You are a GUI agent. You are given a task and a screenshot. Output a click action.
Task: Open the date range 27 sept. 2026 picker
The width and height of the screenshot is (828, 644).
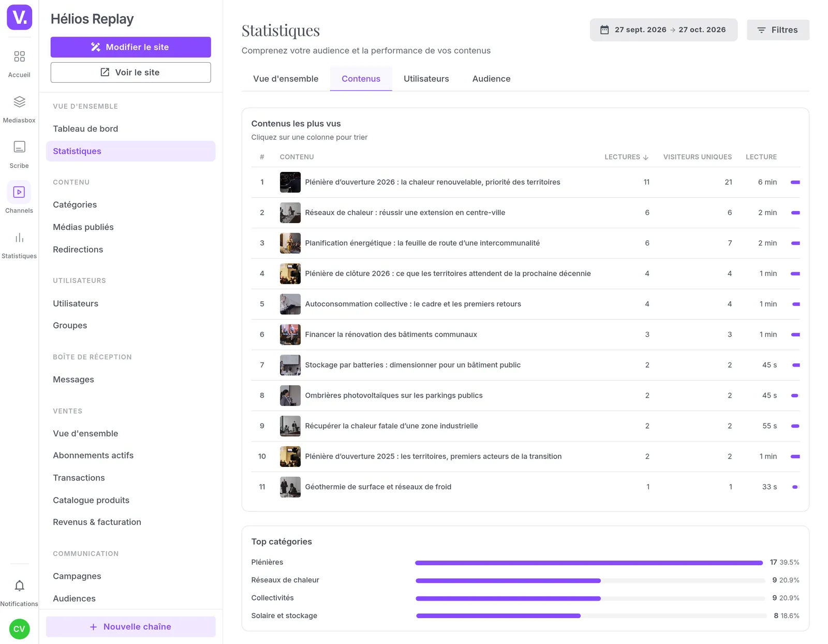point(663,30)
